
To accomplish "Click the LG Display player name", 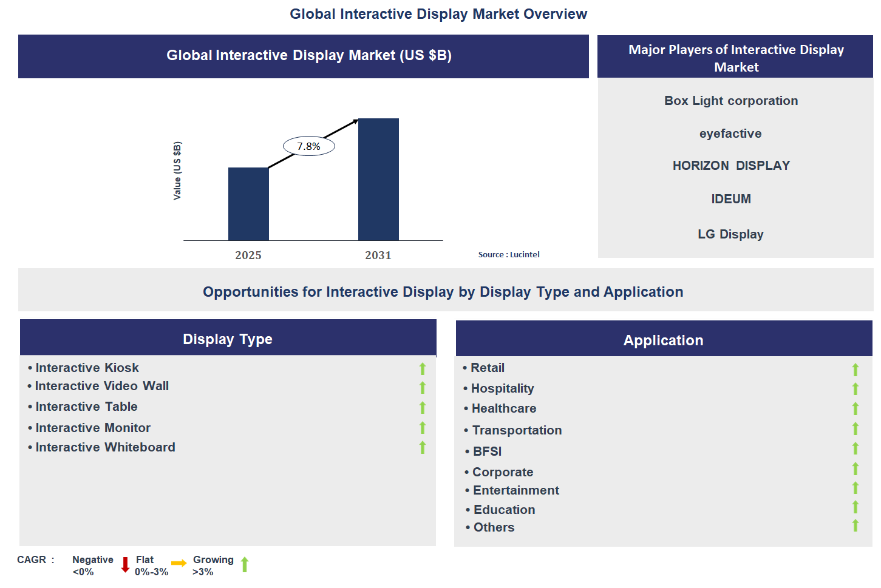I will point(730,234).
